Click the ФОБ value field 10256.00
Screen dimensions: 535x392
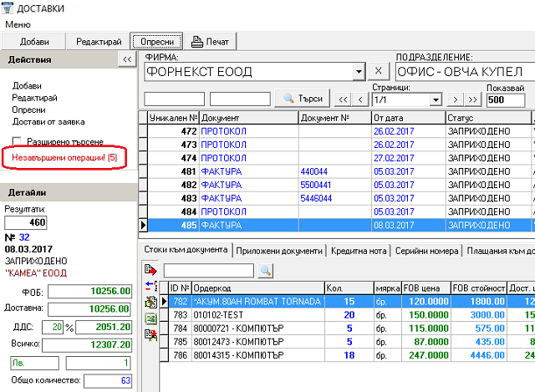89,292
